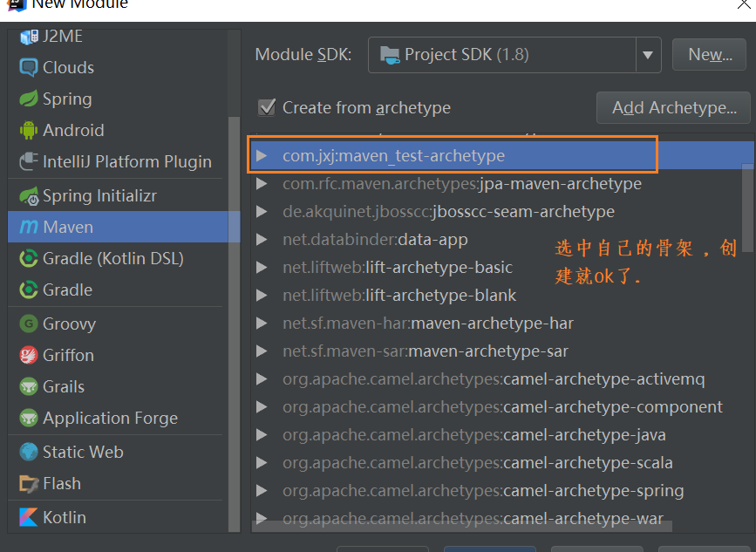Click the Application Forge icon
756x552 pixels.
[x=29, y=418]
